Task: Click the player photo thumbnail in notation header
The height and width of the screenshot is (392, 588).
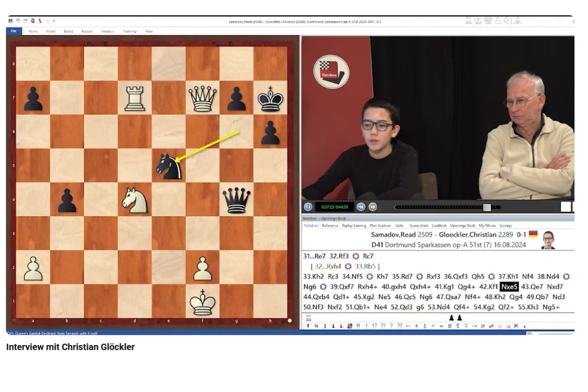Action: click(x=548, y=240)
